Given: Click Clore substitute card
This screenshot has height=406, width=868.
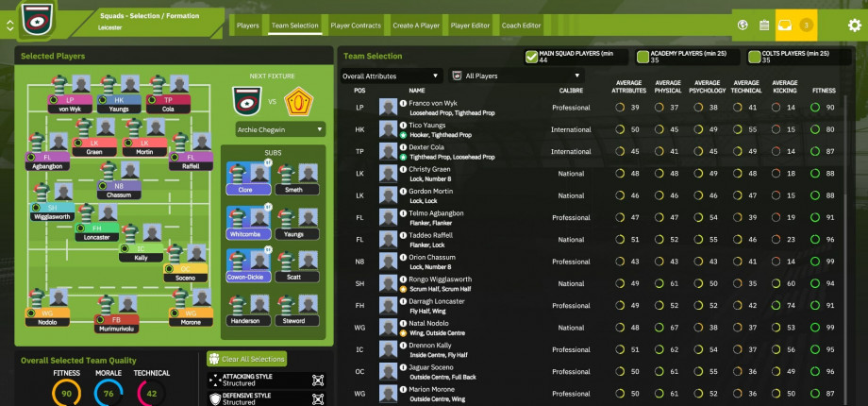Looking at the screenshot, I should [248, 178].
